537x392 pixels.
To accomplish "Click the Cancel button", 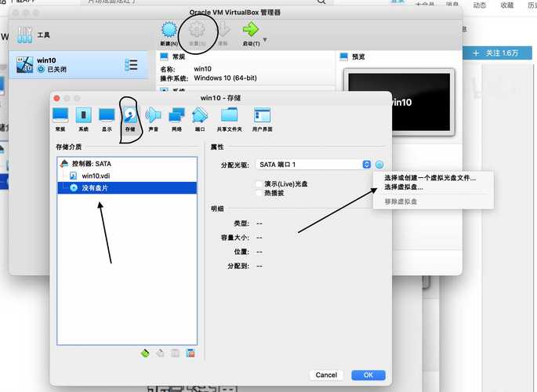I will click(326, 375).
